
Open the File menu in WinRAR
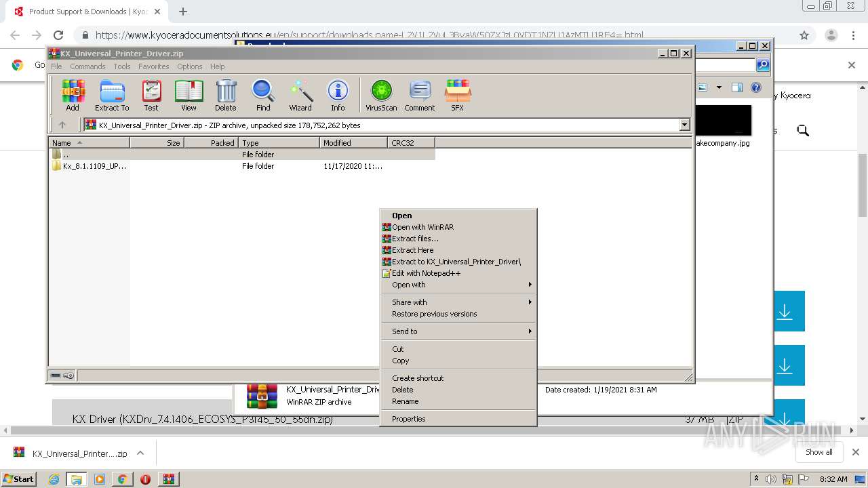click(56, 66)
